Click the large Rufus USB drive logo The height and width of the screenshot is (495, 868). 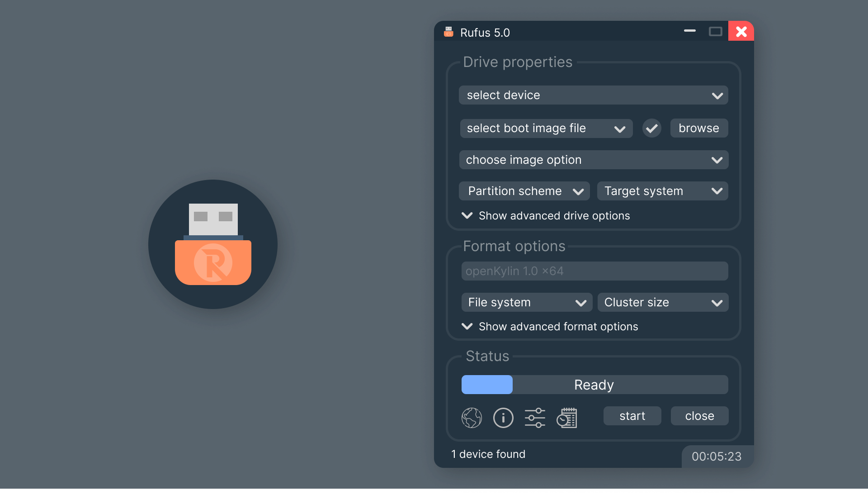click(x=213, y=244)
